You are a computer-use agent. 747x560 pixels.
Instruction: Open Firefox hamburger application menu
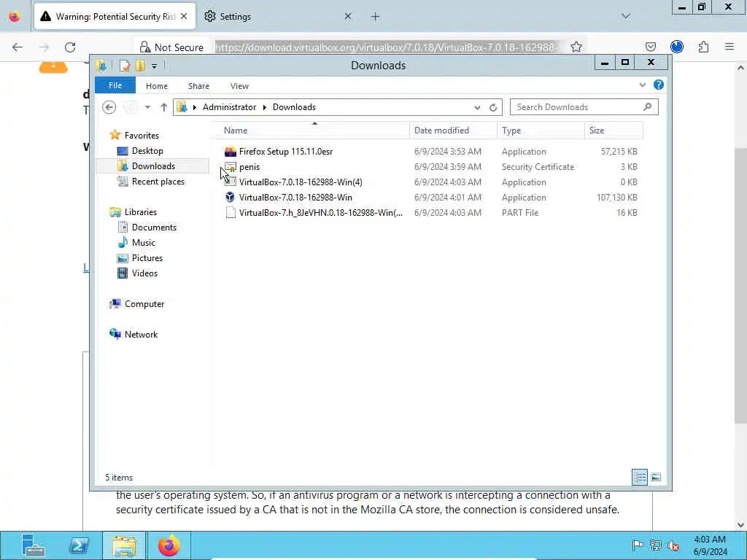coord(729,47)
